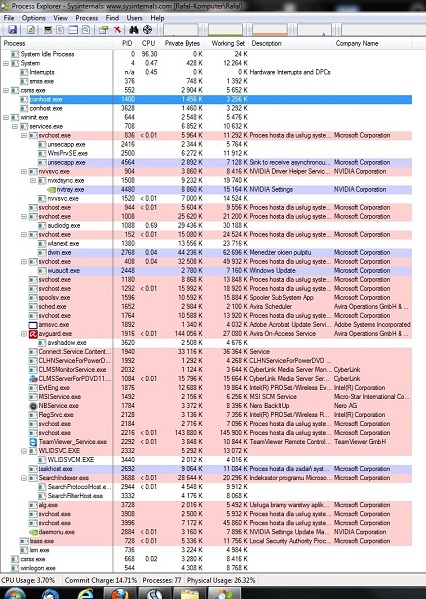Image resolution: width=426 pixels, height=599 pixels.
Task: Click the red X Kill Process icon
Action: coord(117,30)
